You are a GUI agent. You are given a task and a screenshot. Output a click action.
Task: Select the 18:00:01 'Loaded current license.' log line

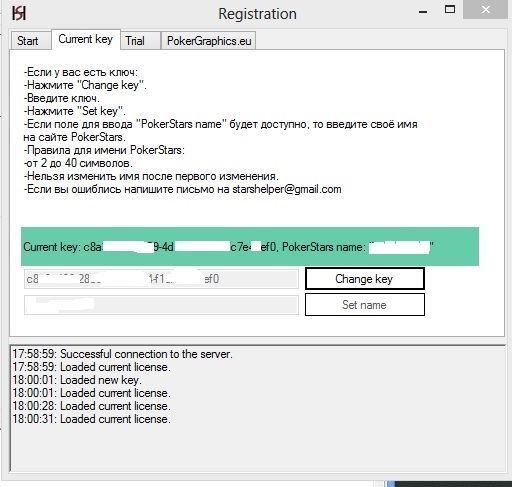[92, 393]
